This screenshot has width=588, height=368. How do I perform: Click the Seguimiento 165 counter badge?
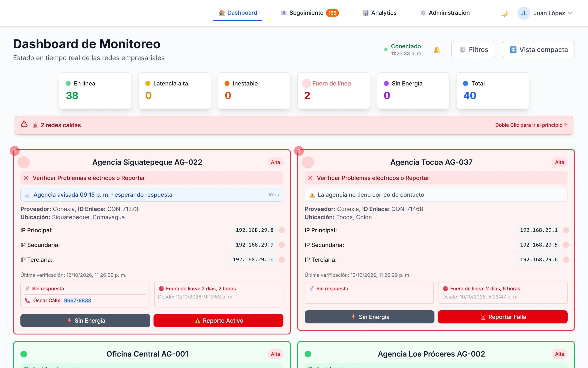(x=332, y=13)
